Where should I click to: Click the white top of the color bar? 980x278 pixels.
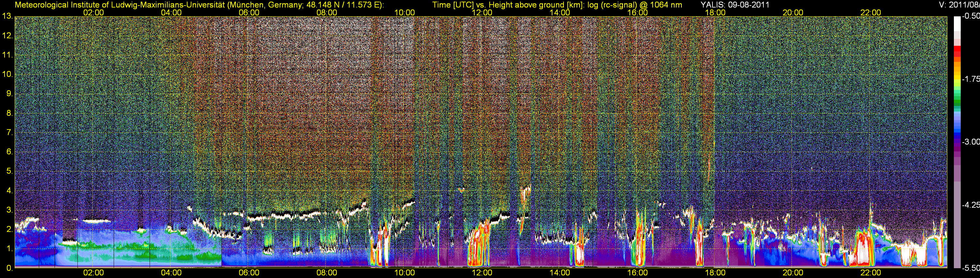956,23
